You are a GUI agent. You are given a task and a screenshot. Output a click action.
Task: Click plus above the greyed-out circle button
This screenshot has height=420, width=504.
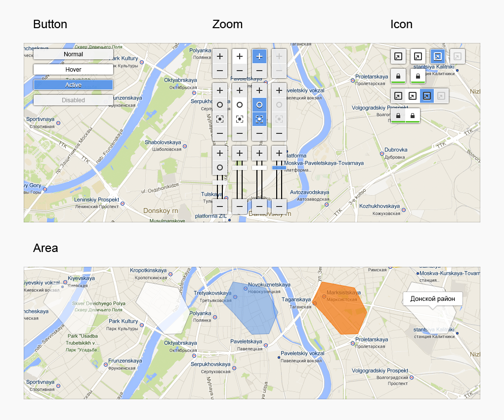point(279,90)
